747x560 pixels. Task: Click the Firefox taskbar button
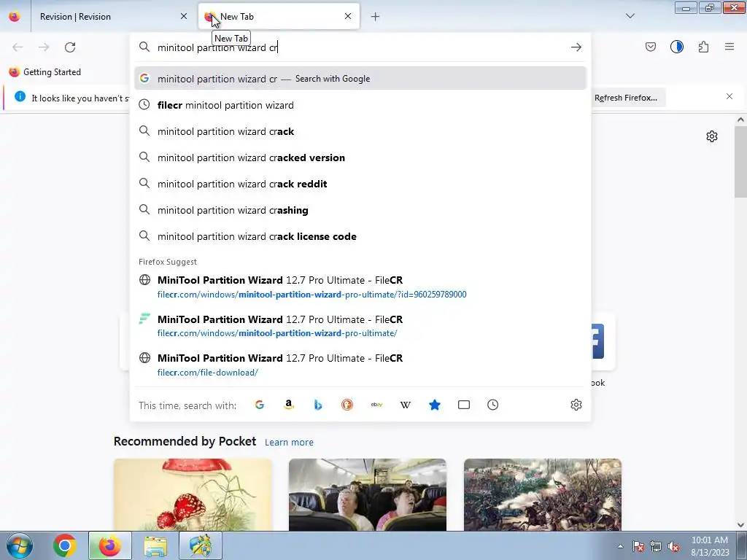110,545
